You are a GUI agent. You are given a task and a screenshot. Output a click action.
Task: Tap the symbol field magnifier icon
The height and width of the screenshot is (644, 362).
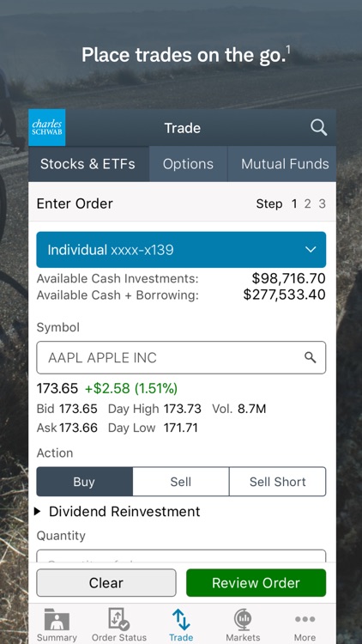pyautogui.click(x=311, y=357)
